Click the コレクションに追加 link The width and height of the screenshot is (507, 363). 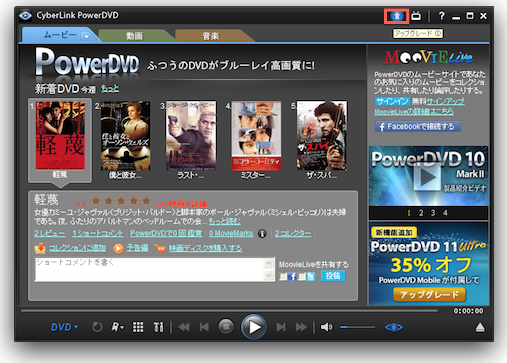(77, 248)
